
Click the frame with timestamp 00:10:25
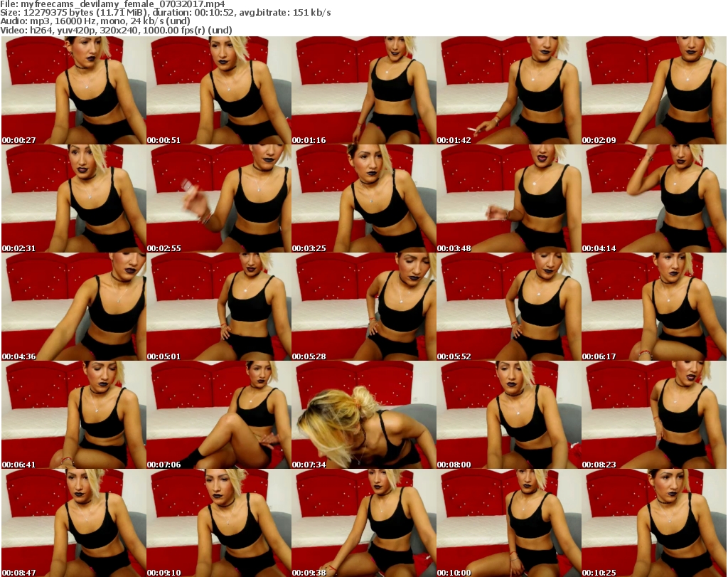point(654,523)
